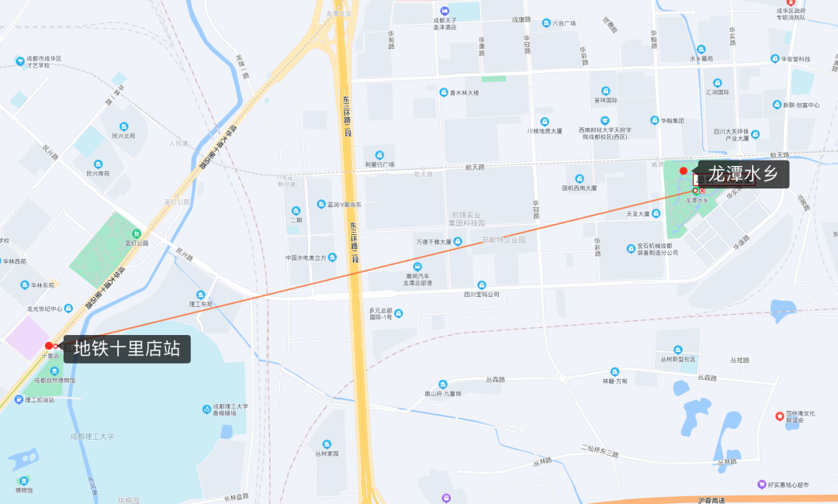Click the 范仲淹文化联谊会 red star icon
Viewport: 838px width, 504px height.
click(x=779, y=416)
